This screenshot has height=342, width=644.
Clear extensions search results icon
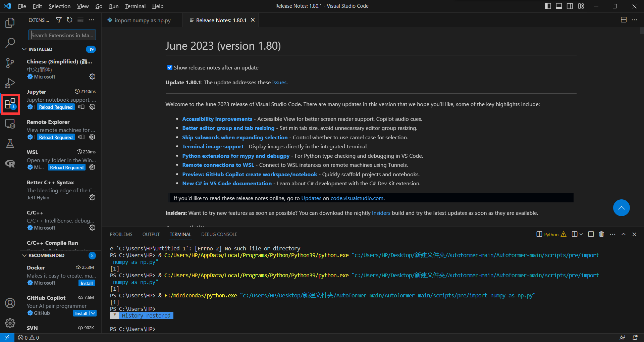pos(80,20)
